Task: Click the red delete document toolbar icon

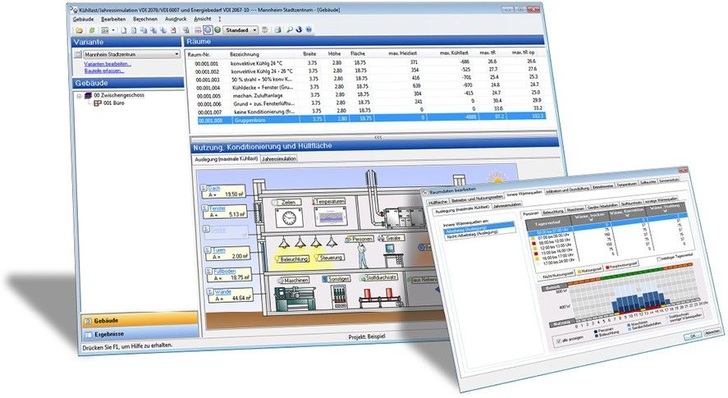Action: 174,30
